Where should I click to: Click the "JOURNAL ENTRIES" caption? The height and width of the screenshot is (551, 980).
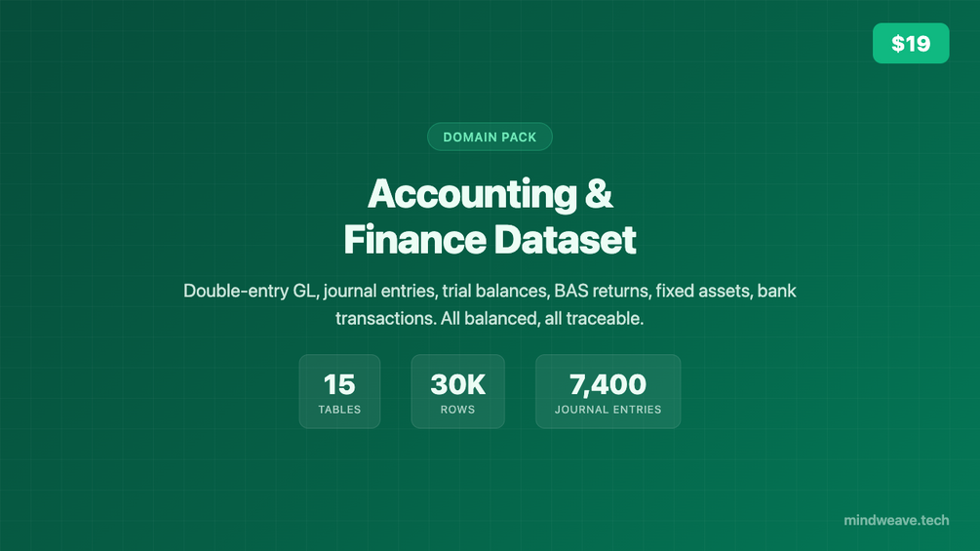click(608, 410)
